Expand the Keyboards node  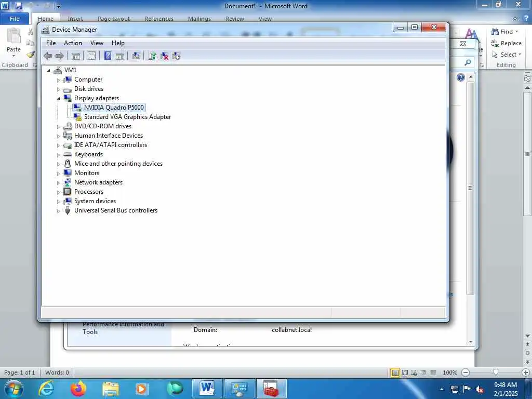(58, 155)
